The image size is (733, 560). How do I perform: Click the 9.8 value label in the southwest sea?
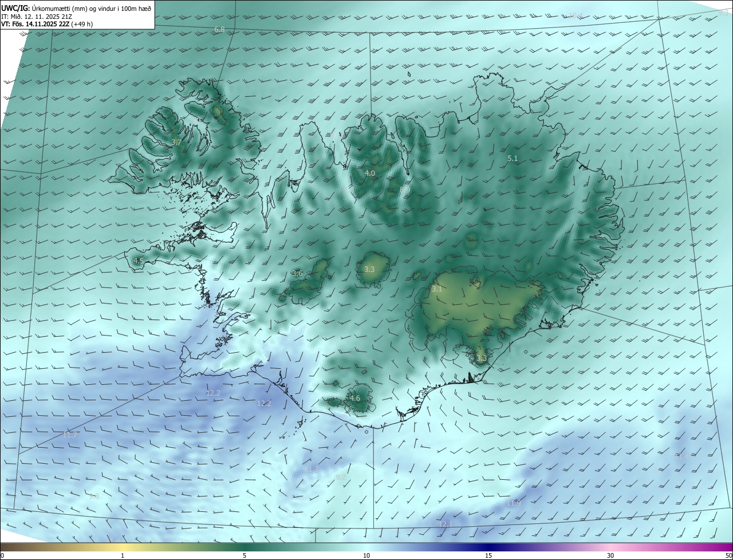tap(94, 496)
